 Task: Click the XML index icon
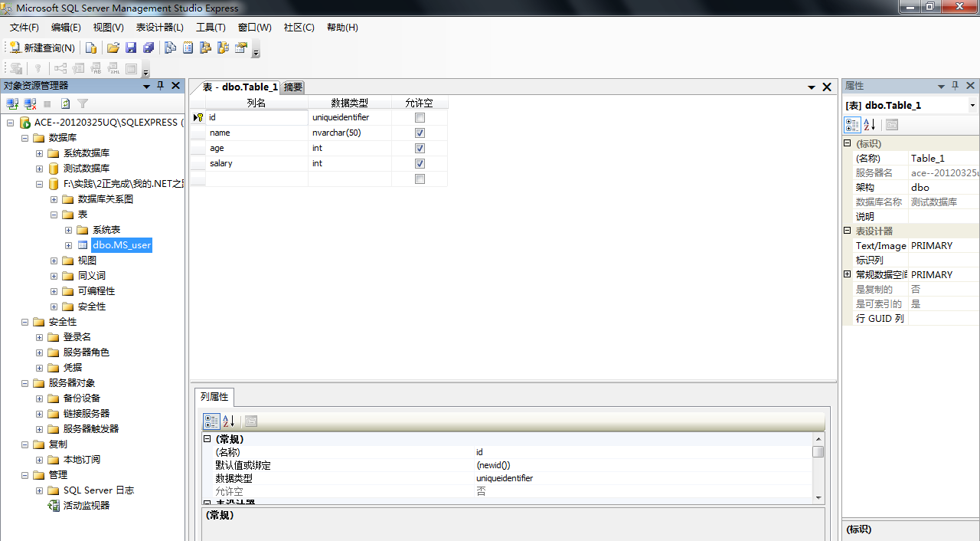pyautogui.click(x=113, y=68)
